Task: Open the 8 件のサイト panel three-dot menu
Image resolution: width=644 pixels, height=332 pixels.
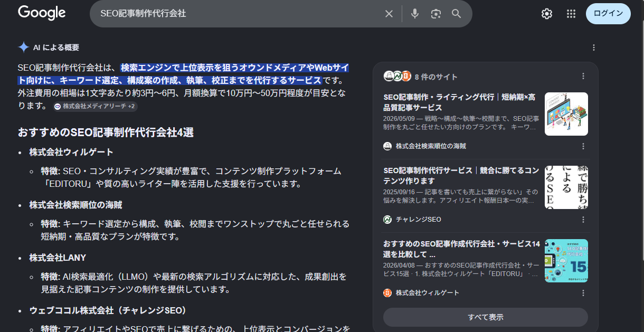Action: 583,76
